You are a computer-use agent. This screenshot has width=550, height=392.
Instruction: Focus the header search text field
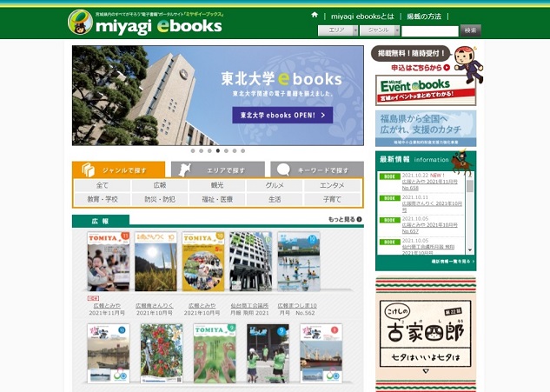pyautogui.click(x=430, y=31)
